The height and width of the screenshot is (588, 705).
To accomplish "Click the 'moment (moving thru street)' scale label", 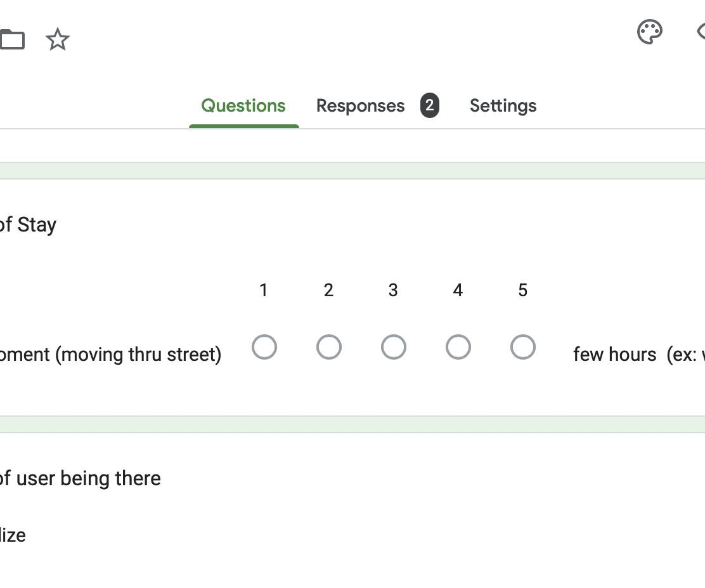I will coord(110,355).
